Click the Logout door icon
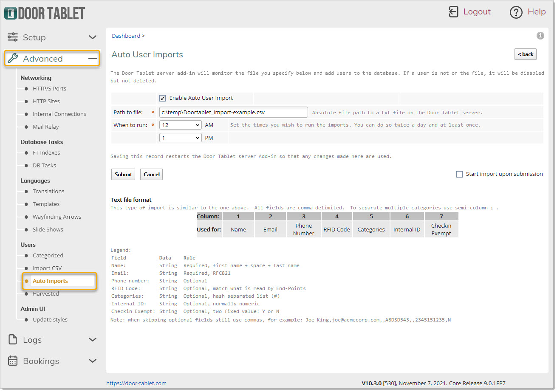This screenshot has width=557, height=392. (x=454, y=12)
